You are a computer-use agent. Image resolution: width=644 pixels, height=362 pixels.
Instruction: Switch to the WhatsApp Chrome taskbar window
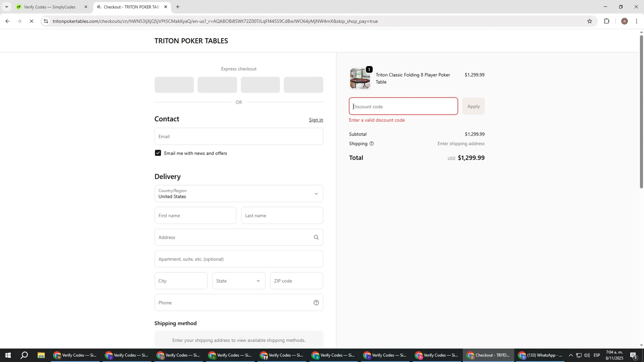tap(540, 355)
